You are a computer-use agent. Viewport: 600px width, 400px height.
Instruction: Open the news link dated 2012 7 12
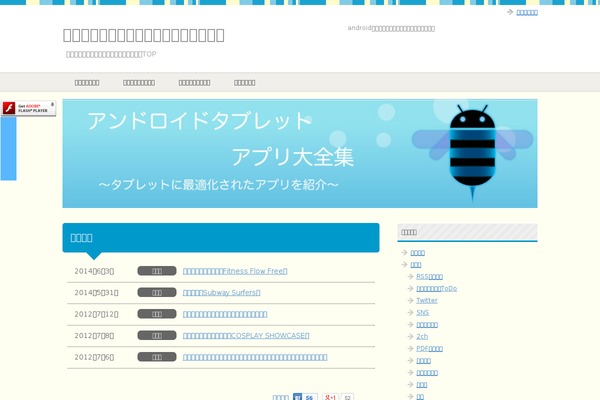click(225, 314)
